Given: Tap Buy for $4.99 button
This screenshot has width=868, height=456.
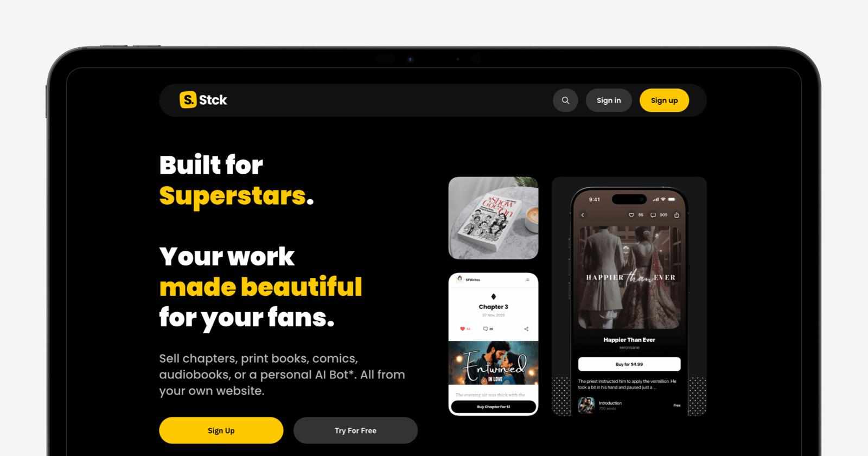Looking at the screenshot, I should (629, 364).
